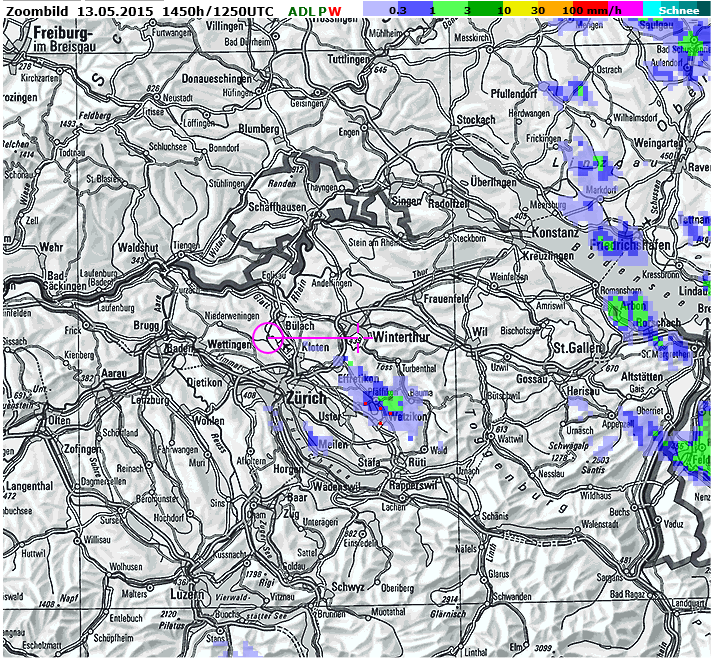Select the dark green 3–10 legend swatch

click(486, 9)
